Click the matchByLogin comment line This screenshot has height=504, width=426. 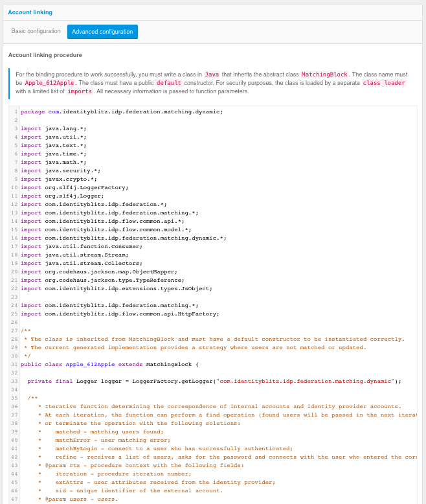pos(166,448)
